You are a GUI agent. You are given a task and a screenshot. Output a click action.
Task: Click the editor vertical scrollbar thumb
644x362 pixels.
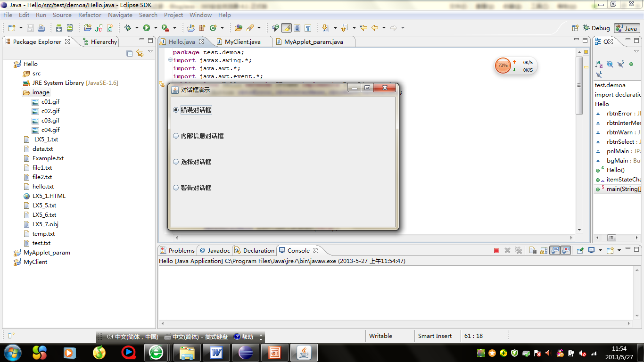579,85
